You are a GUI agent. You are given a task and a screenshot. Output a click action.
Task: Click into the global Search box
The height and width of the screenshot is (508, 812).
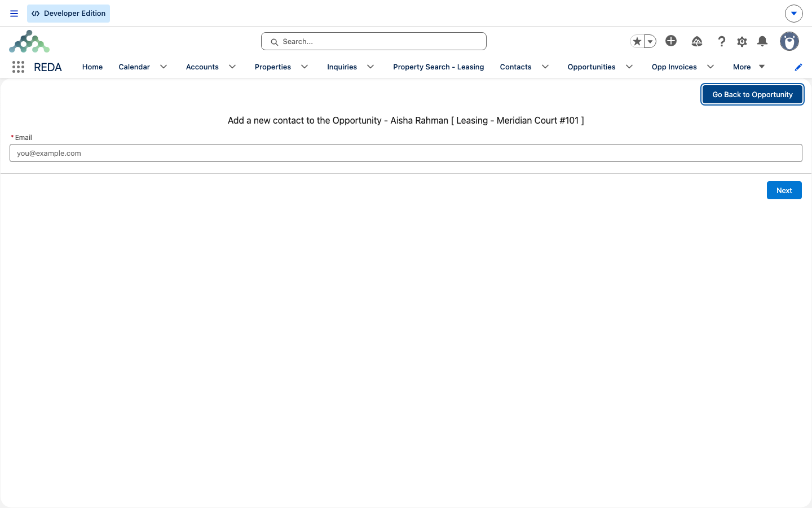point(374,41)
